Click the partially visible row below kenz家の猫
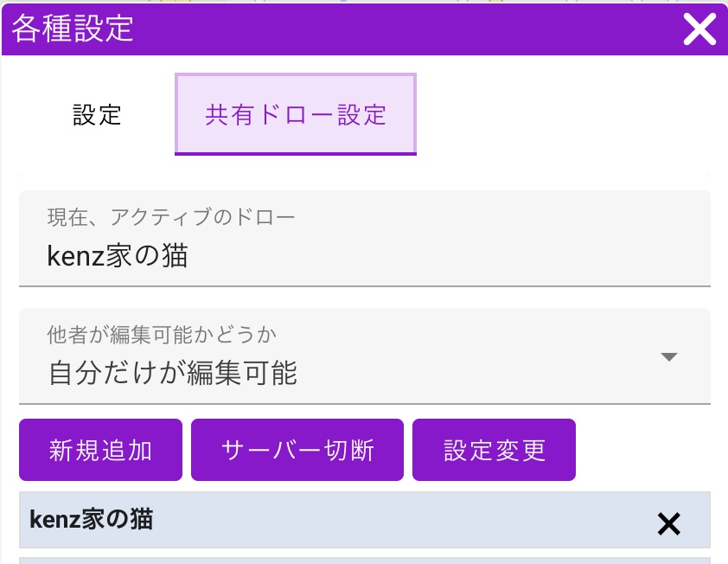The height and width of the screenshot is (564, 728). [x=364, y=560]
